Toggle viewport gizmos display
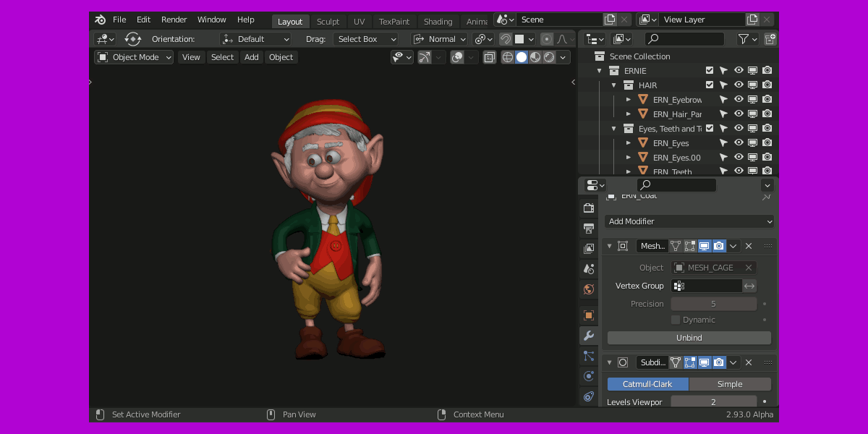Image resolution: width=868 pixels, height=434 pixels. tap(425, 57)
